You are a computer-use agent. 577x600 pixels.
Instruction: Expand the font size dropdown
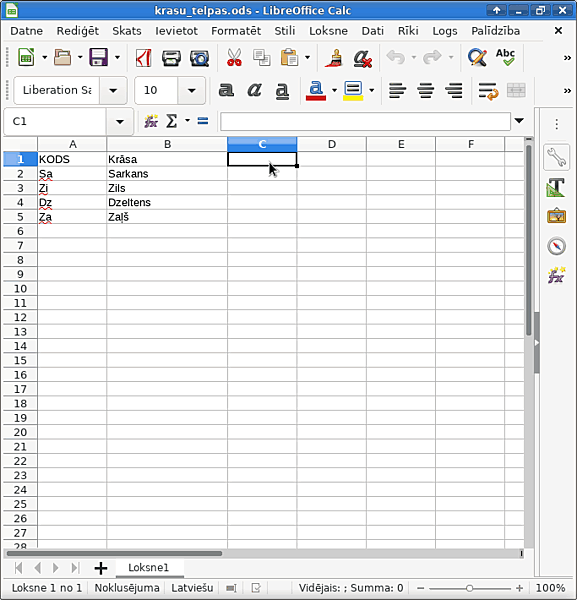tap(192, 91)
